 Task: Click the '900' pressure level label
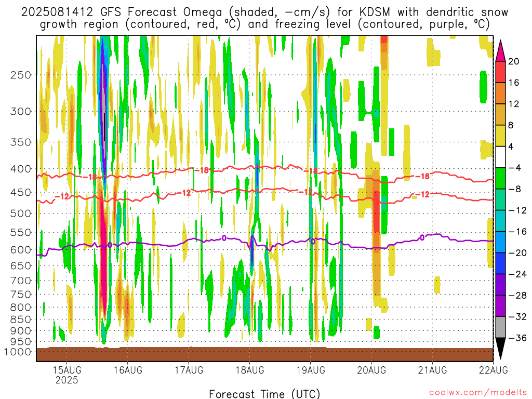tap(21, 330)
